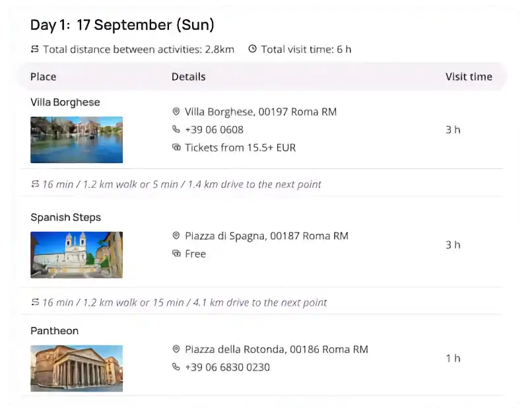Click the route icon before the 5 min drive note

35,184
